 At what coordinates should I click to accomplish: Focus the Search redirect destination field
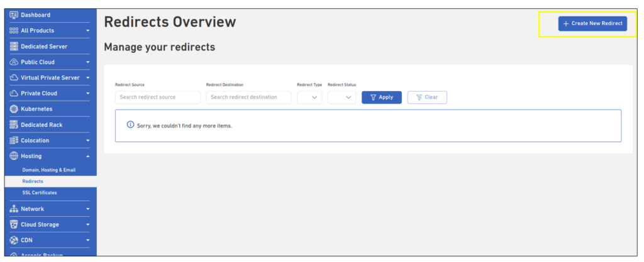(248, 97)
